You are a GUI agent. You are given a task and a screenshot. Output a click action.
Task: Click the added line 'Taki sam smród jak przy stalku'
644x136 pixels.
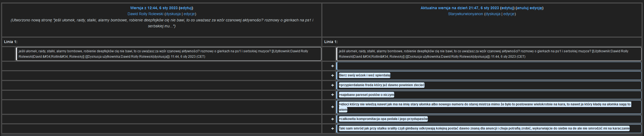(x=489, y=128)
